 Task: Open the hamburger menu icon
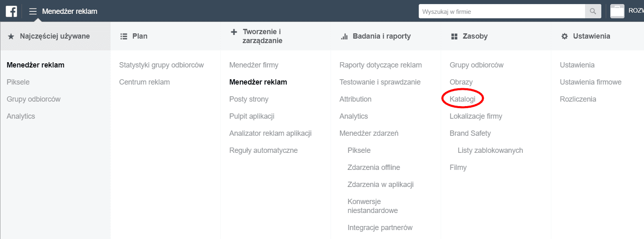point(33,11)
